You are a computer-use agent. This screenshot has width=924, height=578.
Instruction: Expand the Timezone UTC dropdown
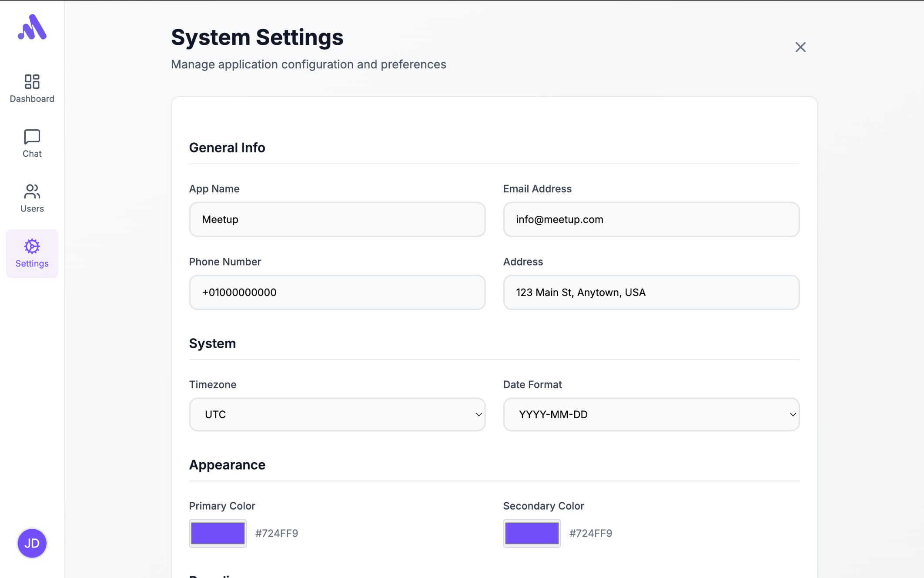pos(337,414)
